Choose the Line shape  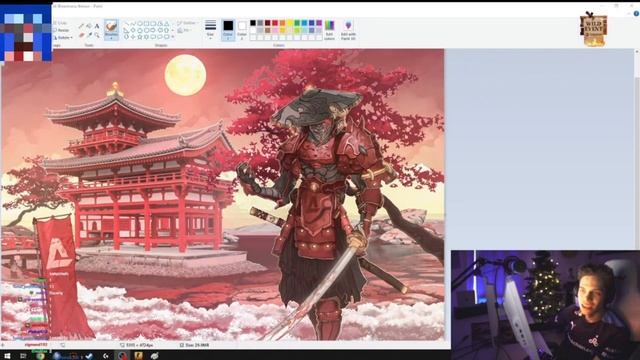pyautogui.click(x=126, y=24)
